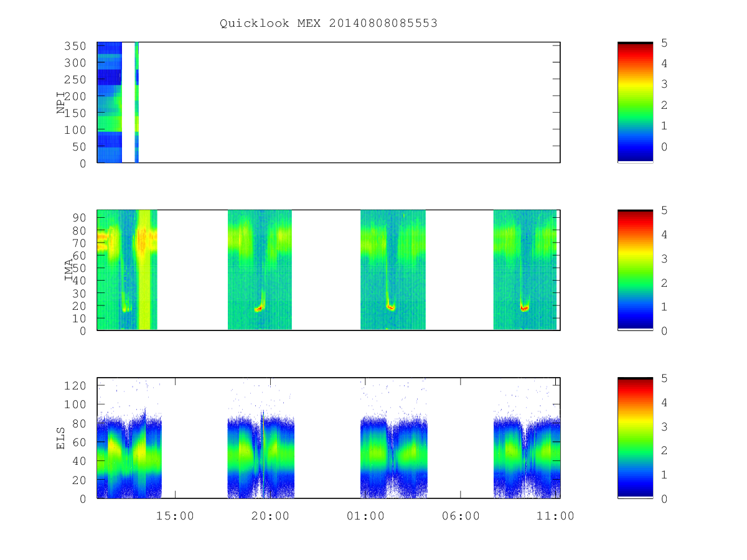Click the 200 tick on the NPI axis
747x560 pixels.
76,96
